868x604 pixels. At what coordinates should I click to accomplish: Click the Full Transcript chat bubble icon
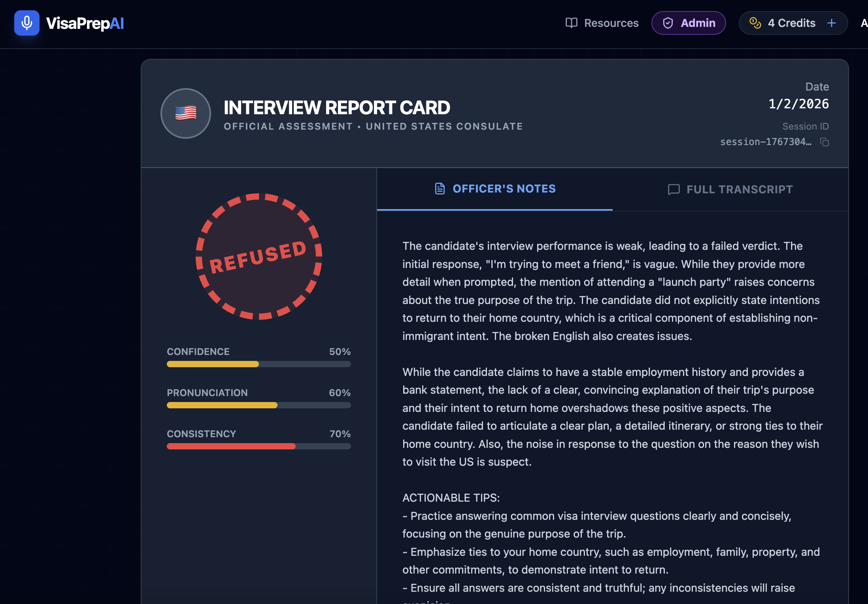(674, 189)
